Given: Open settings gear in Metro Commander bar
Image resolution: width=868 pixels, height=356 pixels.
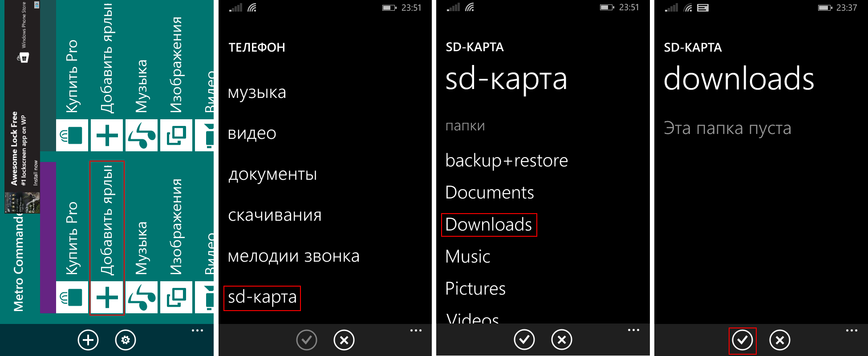Looking at the screenshot, I should point(126,340).
